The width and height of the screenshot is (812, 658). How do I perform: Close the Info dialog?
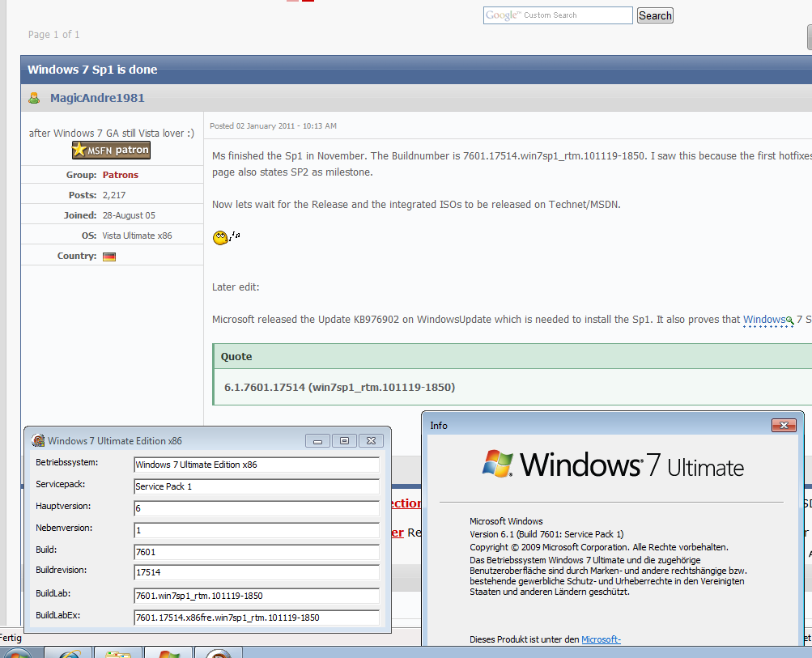[784, 425]
